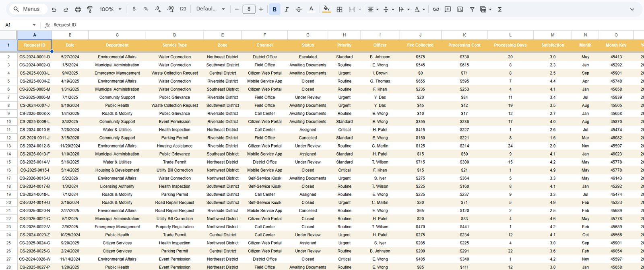Open the table views dropdown
This screenshot has height=270, width=644.
[486, 9]
